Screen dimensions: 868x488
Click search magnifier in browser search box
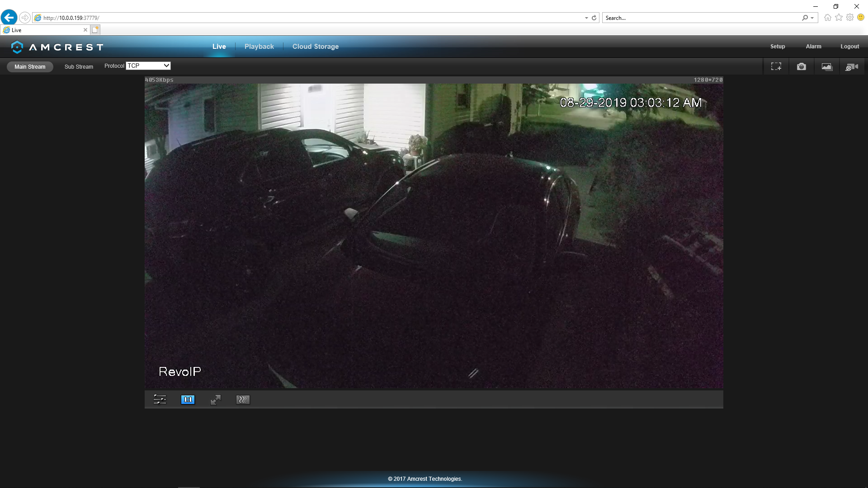coord(805,18)
